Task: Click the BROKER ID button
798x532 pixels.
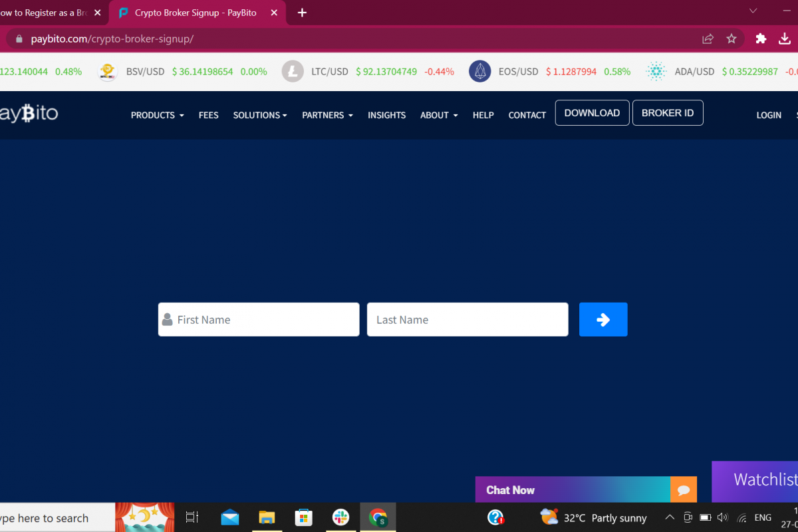Action: (668, 113)
